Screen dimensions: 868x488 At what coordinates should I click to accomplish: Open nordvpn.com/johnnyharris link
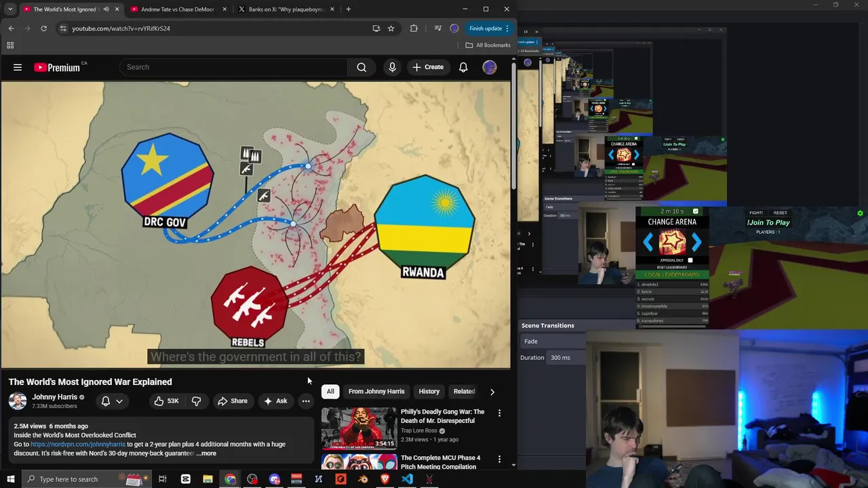pos(78,445)
